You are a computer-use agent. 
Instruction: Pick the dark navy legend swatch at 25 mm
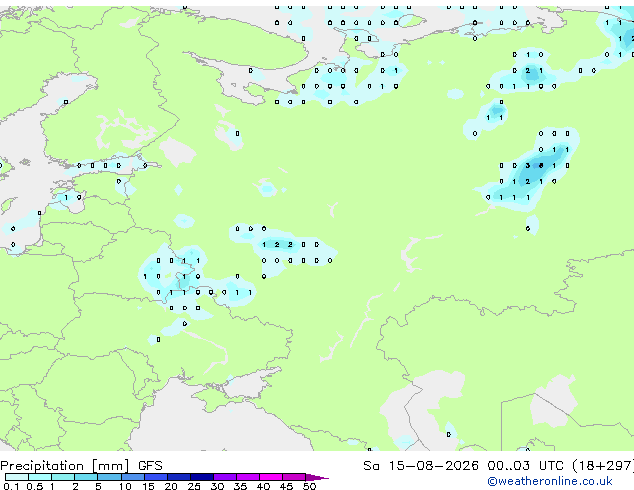(x=202, y=477)
